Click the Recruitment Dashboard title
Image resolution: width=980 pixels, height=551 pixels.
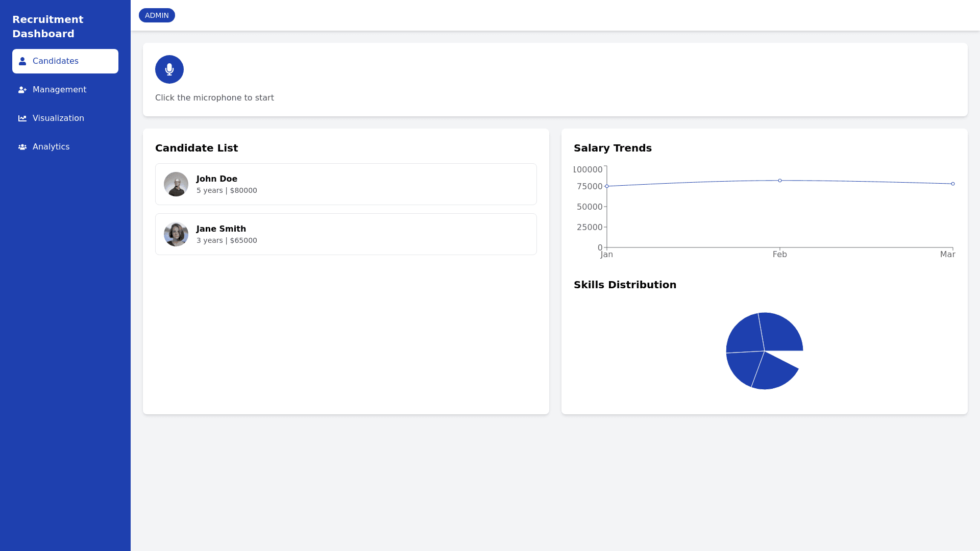(x=48, y=27)
